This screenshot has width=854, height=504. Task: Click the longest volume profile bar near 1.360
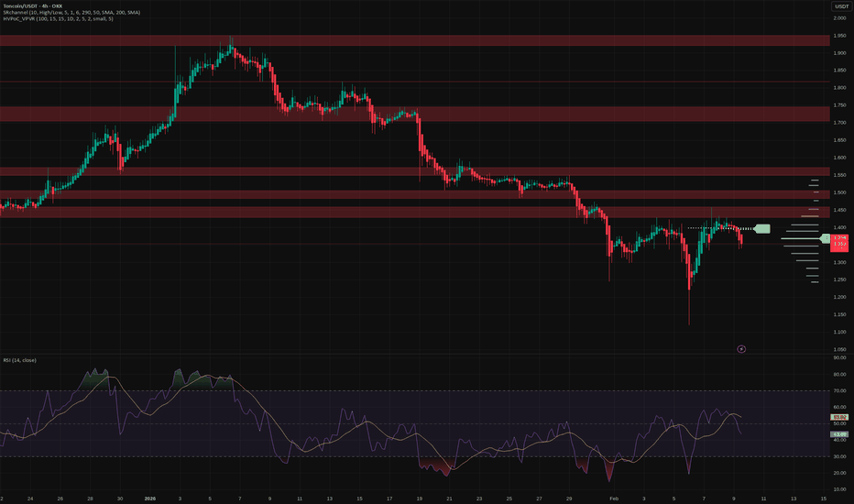pos(802,239)
